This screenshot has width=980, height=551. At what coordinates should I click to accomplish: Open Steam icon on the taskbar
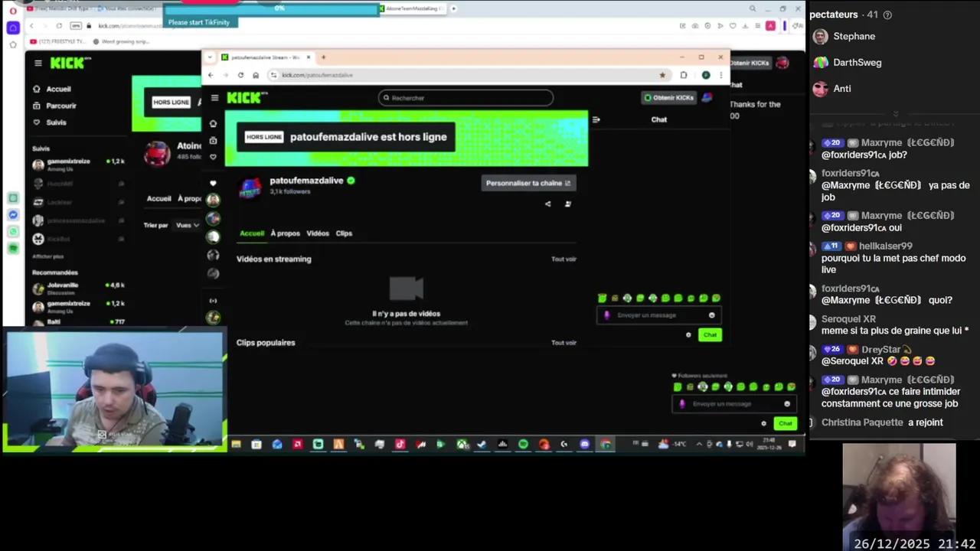pyautogui.click(x=482, y=445)
